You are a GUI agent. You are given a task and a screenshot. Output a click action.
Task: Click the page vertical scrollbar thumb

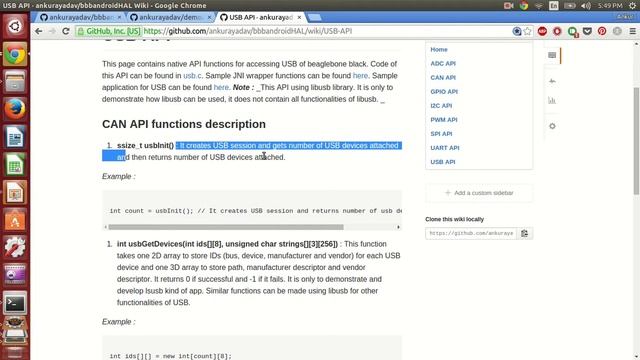point(636,141)
